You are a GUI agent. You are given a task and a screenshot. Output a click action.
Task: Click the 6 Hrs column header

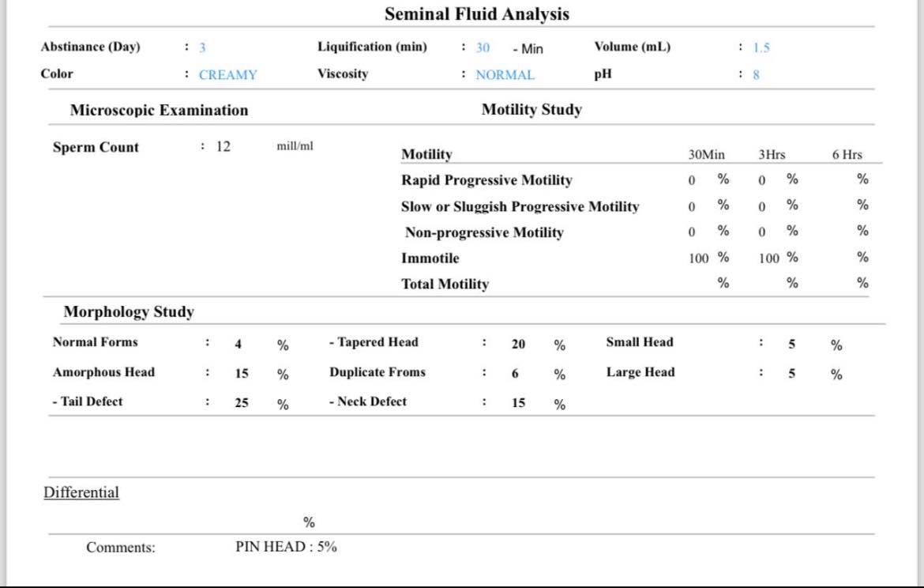(x=847, y=155)
